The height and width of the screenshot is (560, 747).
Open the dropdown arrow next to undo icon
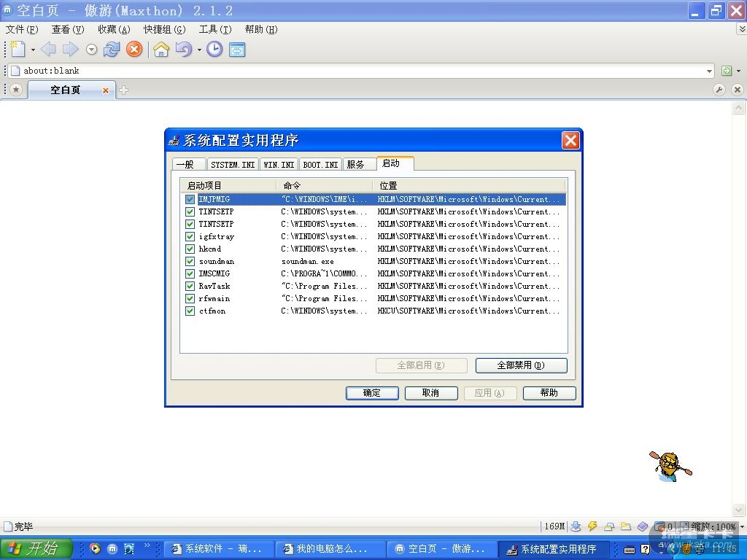point(199,50)
